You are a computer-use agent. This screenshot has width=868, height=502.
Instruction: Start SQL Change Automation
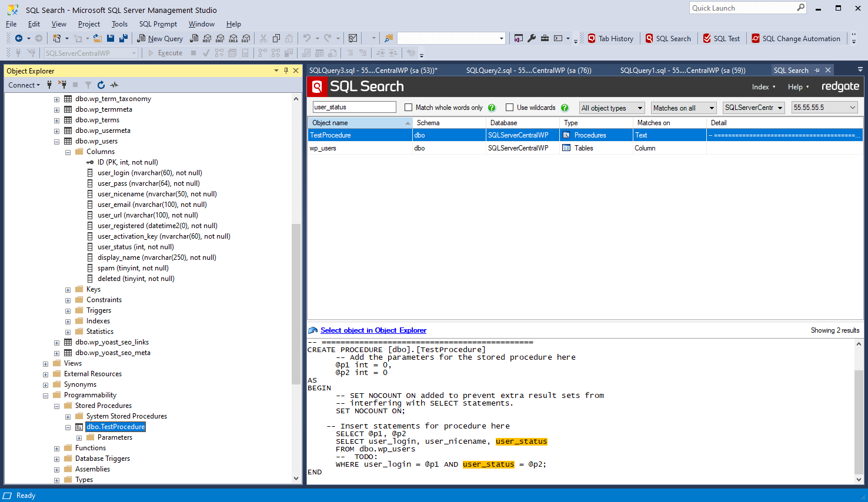coord(796,38)
